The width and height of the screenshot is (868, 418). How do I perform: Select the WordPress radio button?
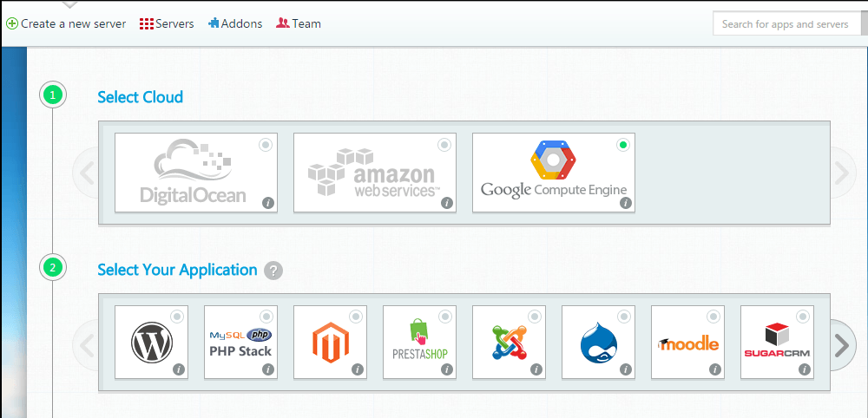click(176, 317)
